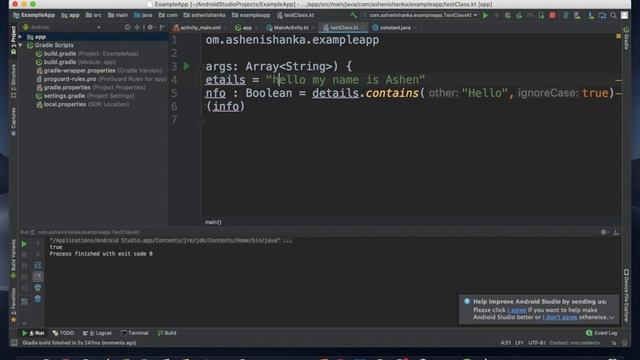Click the I agree link in the notification
Image resolution: width=640 pixels, height=360 pixels.
pyautogui.click(x=517, y=310)
